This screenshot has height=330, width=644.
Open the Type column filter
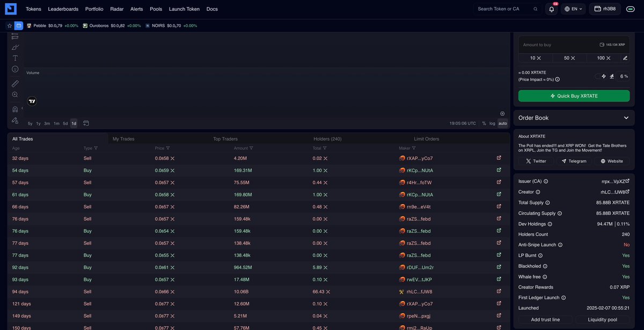[96, 148]
